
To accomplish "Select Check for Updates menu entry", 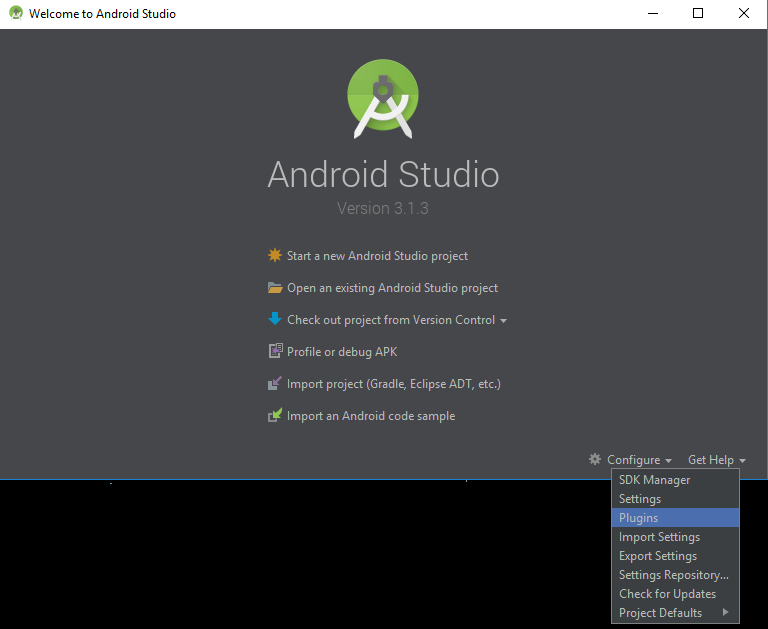I will [675, 594].
